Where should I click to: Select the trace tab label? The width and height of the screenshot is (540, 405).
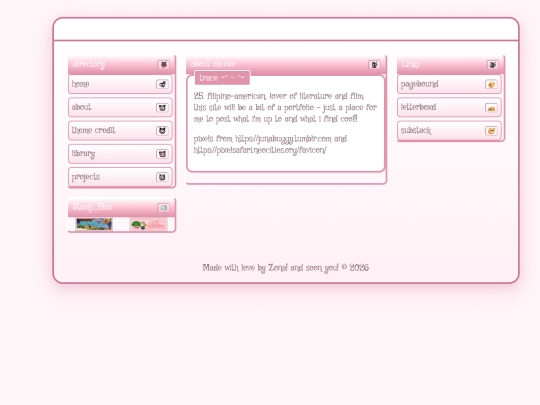tap(222, 78)
